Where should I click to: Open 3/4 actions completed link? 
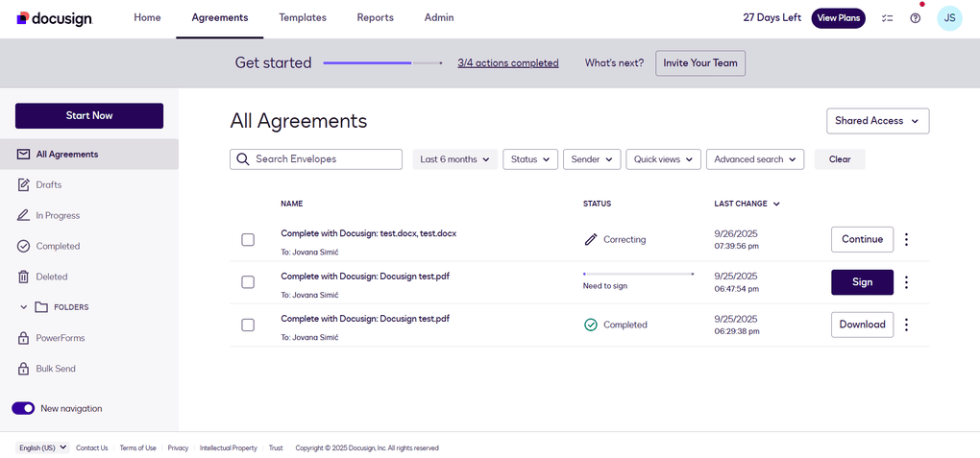coord(508,63)
